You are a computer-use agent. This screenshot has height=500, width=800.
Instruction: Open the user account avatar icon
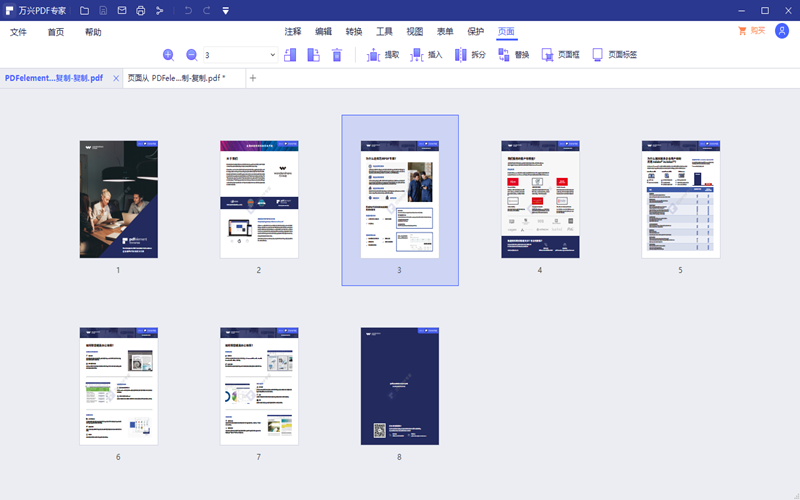click(782, 31)
